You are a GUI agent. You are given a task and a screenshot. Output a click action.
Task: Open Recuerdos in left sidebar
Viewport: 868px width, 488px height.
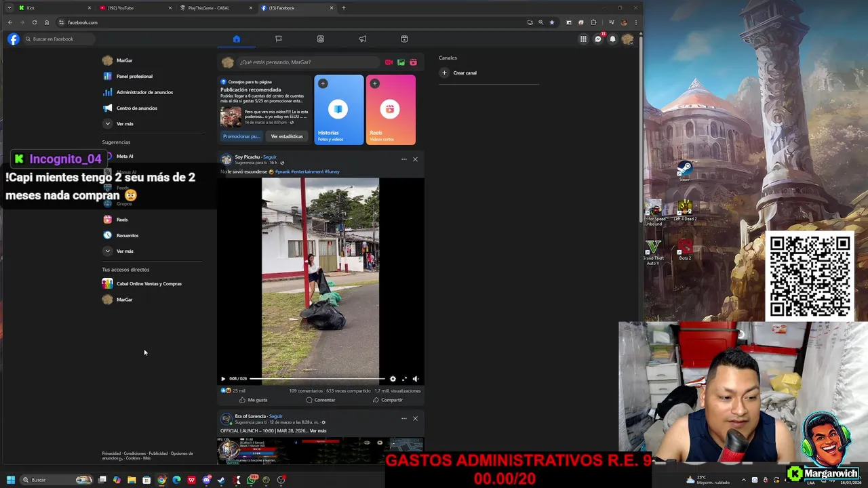click(152, 235)
